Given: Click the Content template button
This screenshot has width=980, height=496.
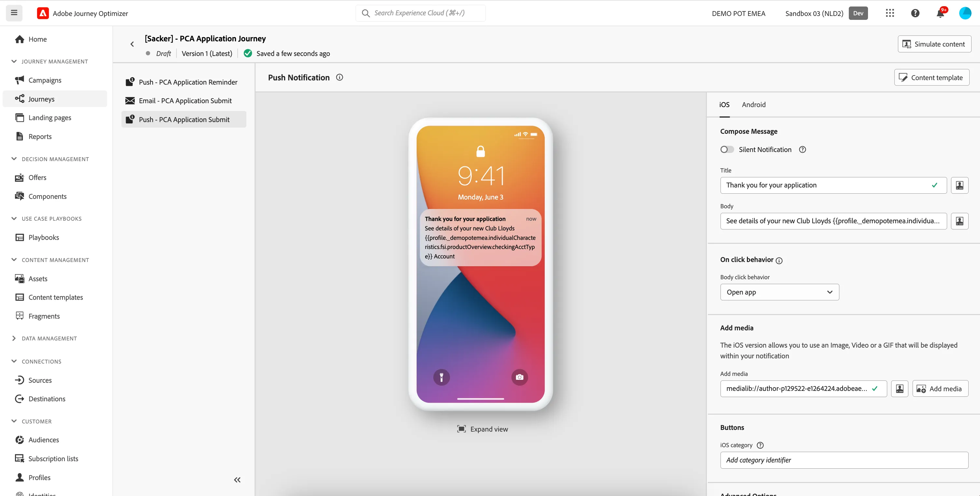Looking at the screenshot, I should pyautogui.click(x=931, y=77).
